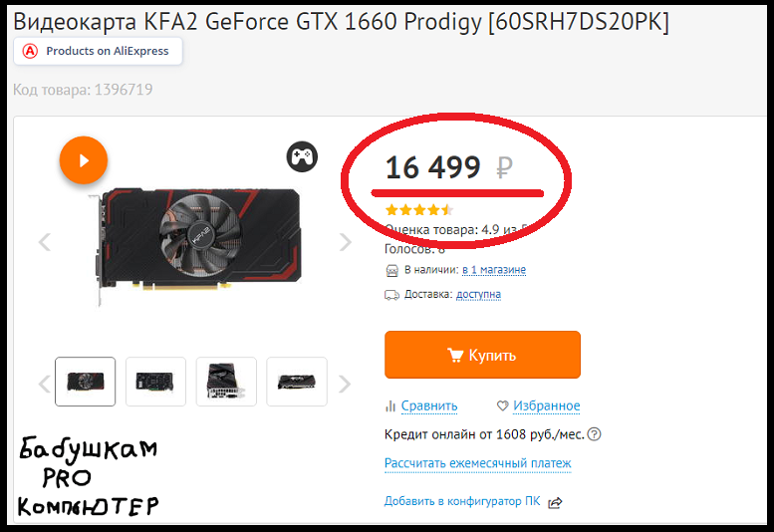Click the bar chart icon next to Сравнить
The height and width of the screenshot is (532, 774).
click(x=390, y=405)
